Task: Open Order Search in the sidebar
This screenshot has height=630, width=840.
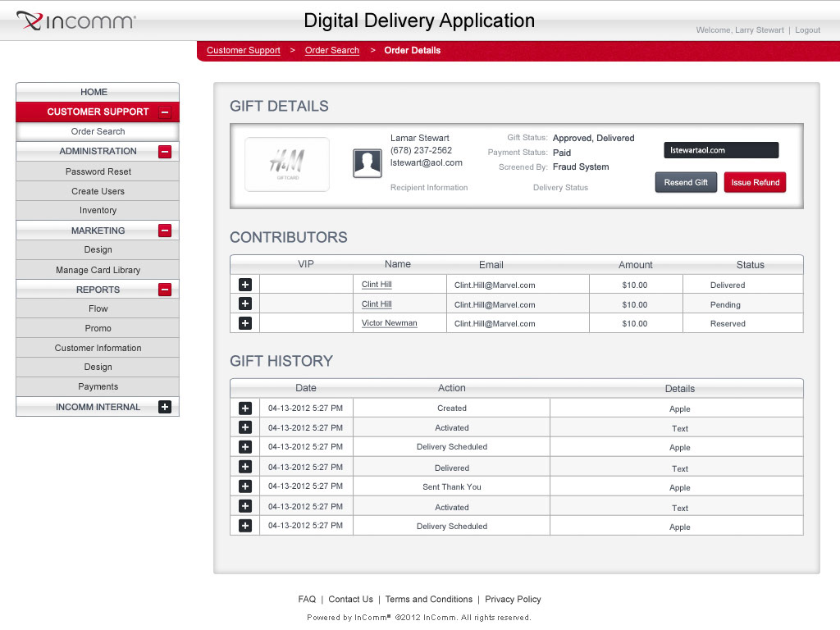Action: coord(98,131)
